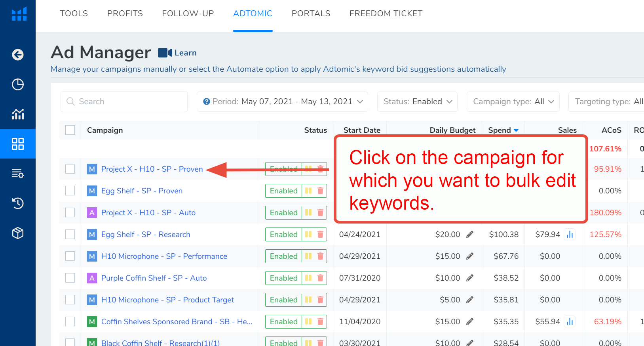Check the Egg Shelf - SP - Proven box

(x=70, y=191)
